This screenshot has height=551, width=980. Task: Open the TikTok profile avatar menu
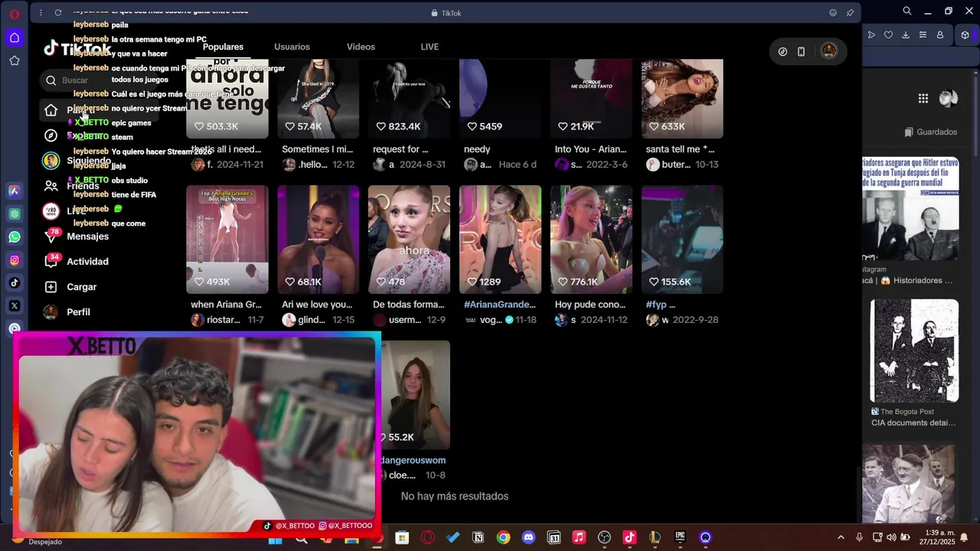click(828, 51)
